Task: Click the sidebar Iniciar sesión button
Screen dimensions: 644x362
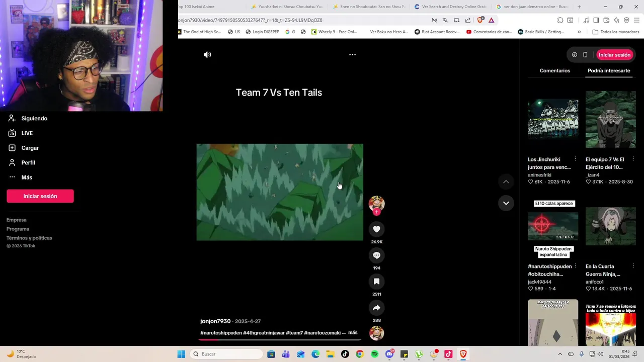Action: 40,196
